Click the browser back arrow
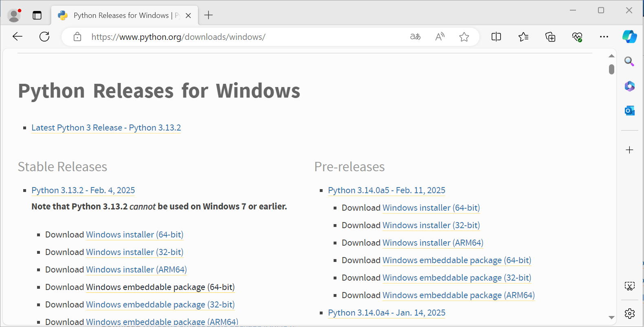This screenshot has height=327, width=644. (18, 37)
